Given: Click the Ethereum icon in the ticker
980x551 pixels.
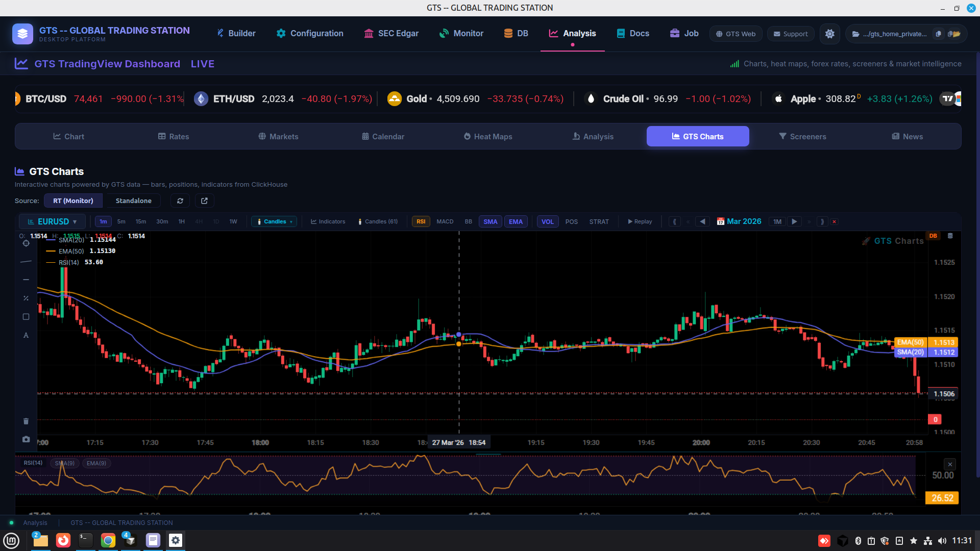Looking at the screenshot, I should coord(201,98).
